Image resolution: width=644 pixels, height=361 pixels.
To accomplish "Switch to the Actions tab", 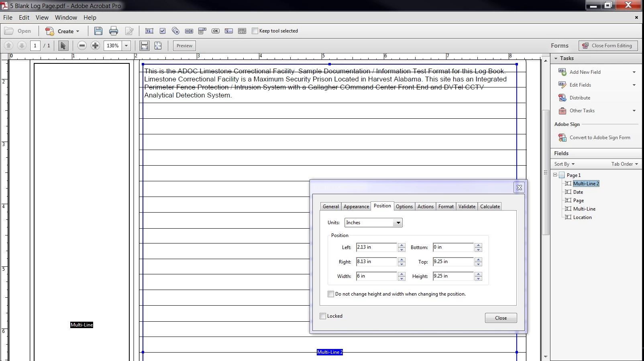I will [x=426, y=207].
